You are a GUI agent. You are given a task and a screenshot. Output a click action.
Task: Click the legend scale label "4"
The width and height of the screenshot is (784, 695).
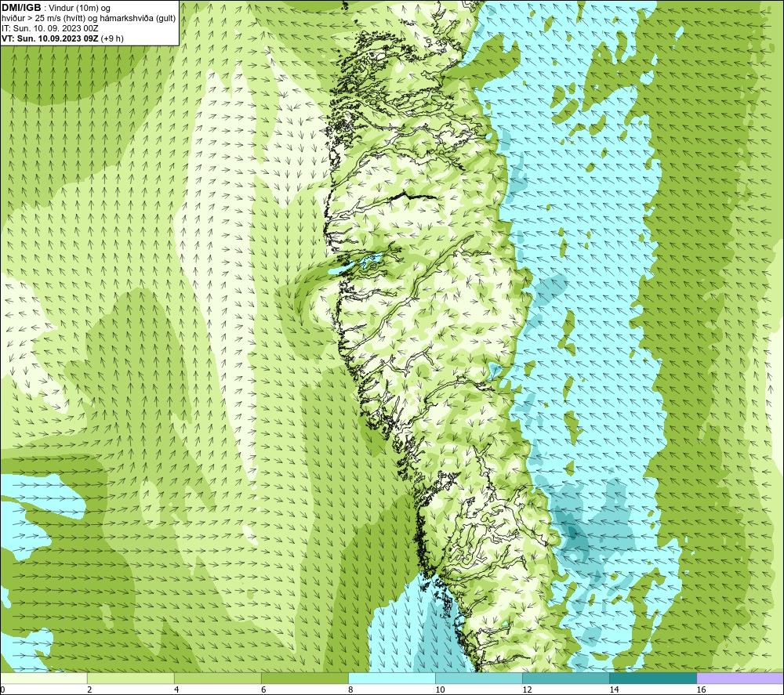tap(176, 690)
